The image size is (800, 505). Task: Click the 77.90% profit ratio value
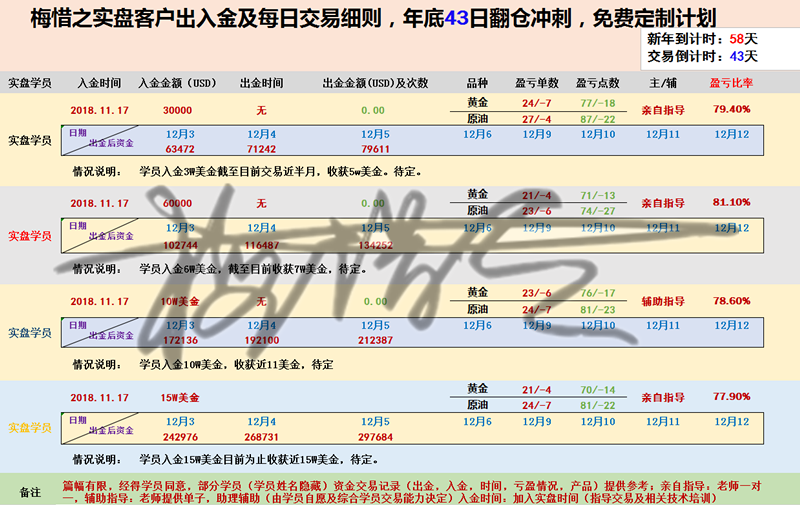pyautogui.click(x=732, y=396)
